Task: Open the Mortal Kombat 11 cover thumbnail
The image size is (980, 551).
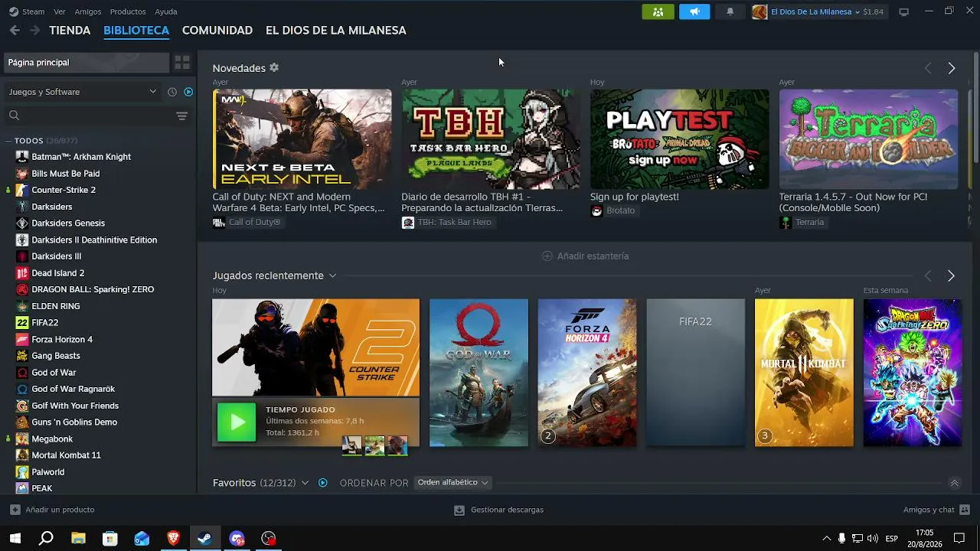Action: (804, 373)
